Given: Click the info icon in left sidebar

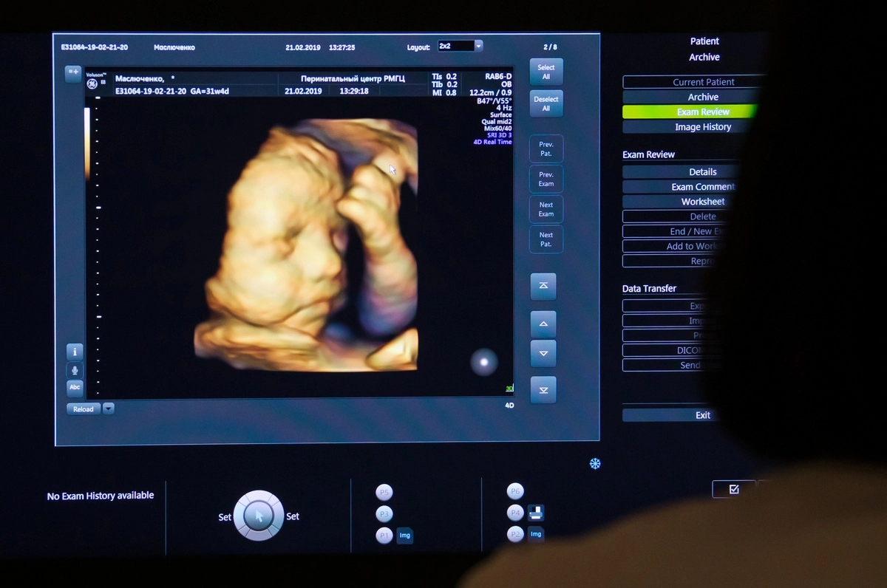Looking at the screenshot, I should tap(75, 352).
